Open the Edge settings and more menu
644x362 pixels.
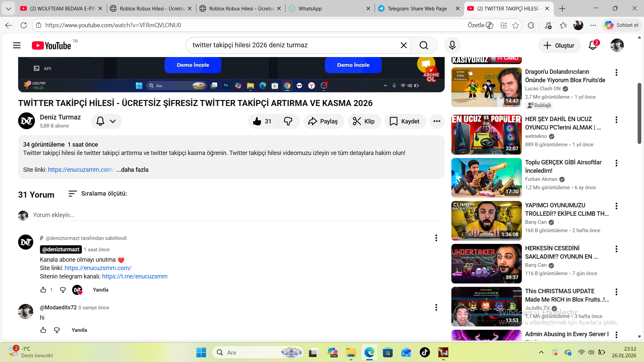coord(593,25)
